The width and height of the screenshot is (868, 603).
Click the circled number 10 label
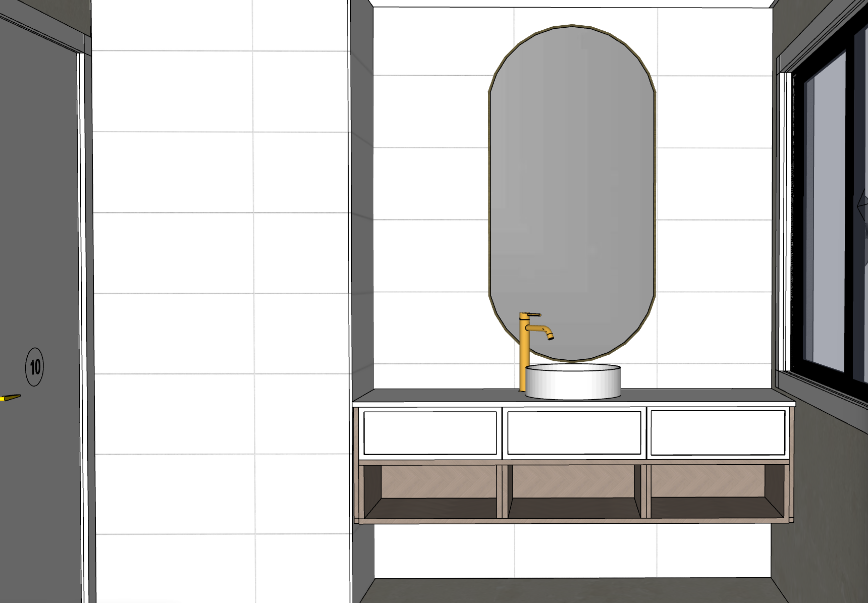coord(34,367)
